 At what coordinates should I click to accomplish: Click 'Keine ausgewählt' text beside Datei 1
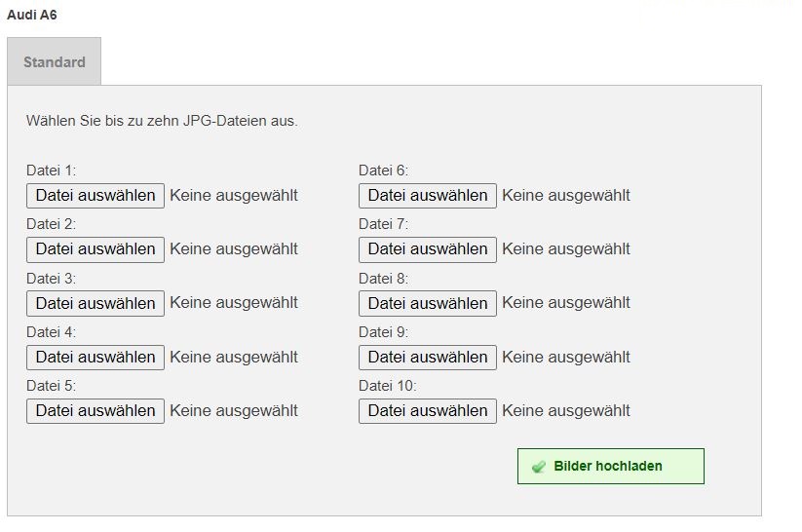point(234,196)
